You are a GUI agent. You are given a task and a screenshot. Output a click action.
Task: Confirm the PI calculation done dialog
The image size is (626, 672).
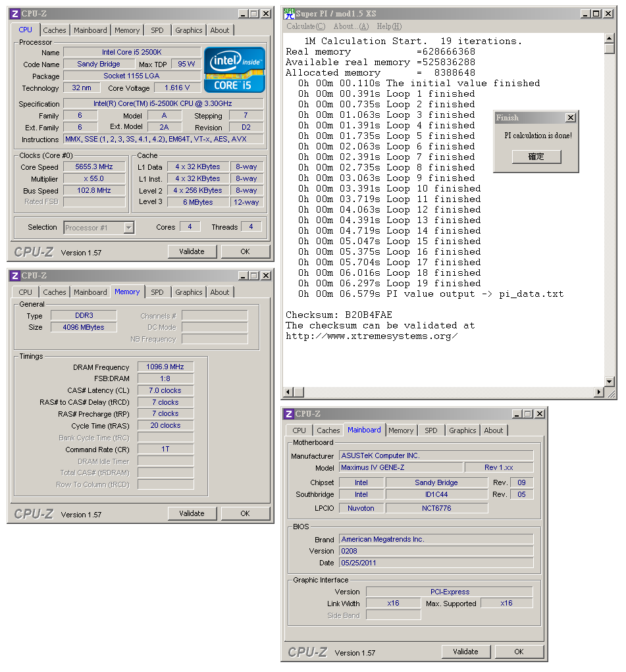coord(536,157)
